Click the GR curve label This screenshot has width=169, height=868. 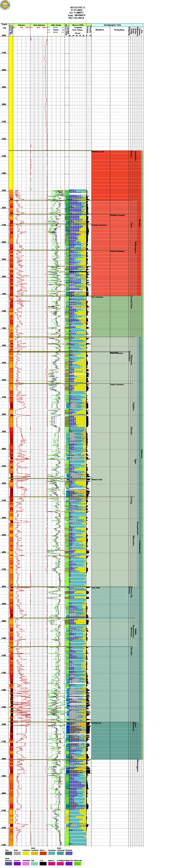(22, 28)
